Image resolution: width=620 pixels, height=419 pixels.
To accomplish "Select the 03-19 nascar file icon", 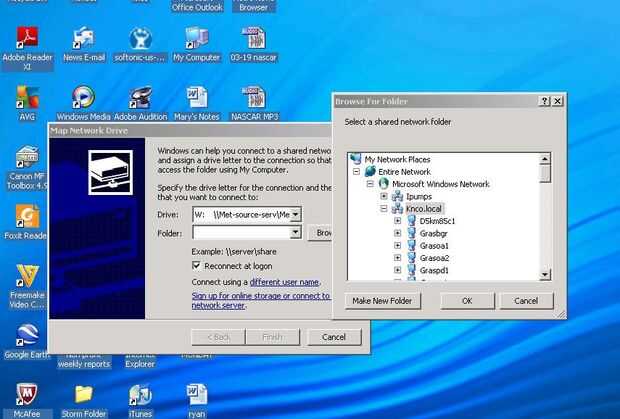I will coord(253,38).
